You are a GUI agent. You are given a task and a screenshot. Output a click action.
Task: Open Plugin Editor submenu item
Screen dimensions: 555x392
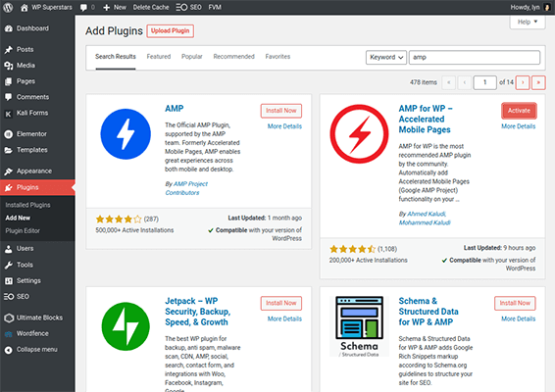[x=23, y=231]
